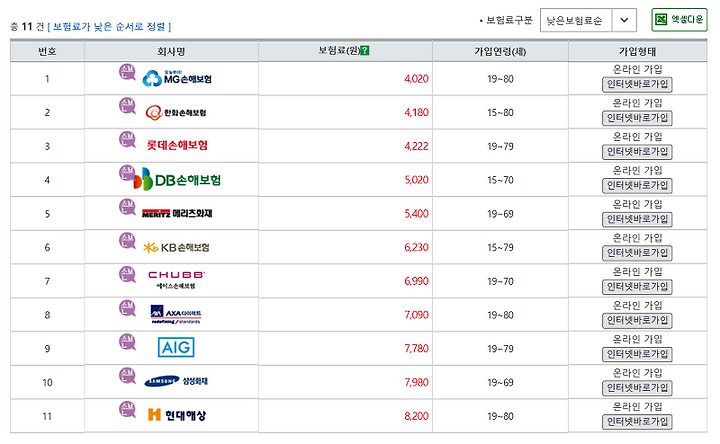
Task: Click the 번호 column header
Action: (47, 51)
